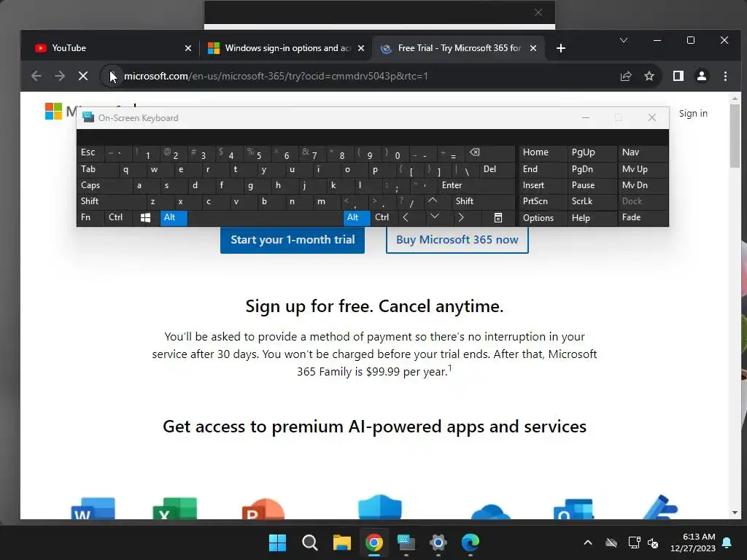The image size is (747, 560).
Task: Open Chrome side panel
Action: point(678,76)
